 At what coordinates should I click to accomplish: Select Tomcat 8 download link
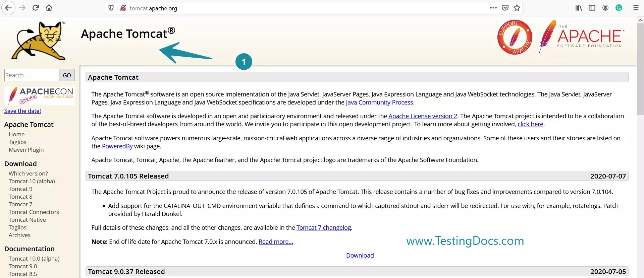pos(20,197)
